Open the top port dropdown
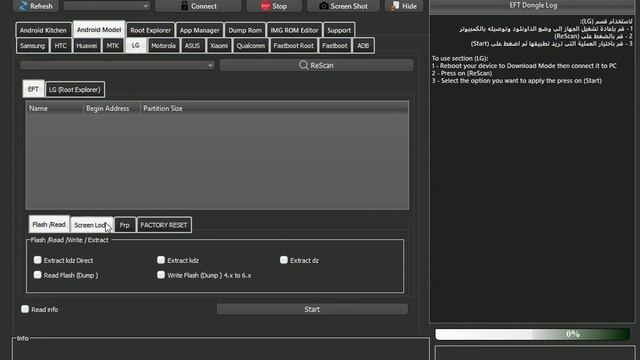The image size is (640, 360). (107, 6)
